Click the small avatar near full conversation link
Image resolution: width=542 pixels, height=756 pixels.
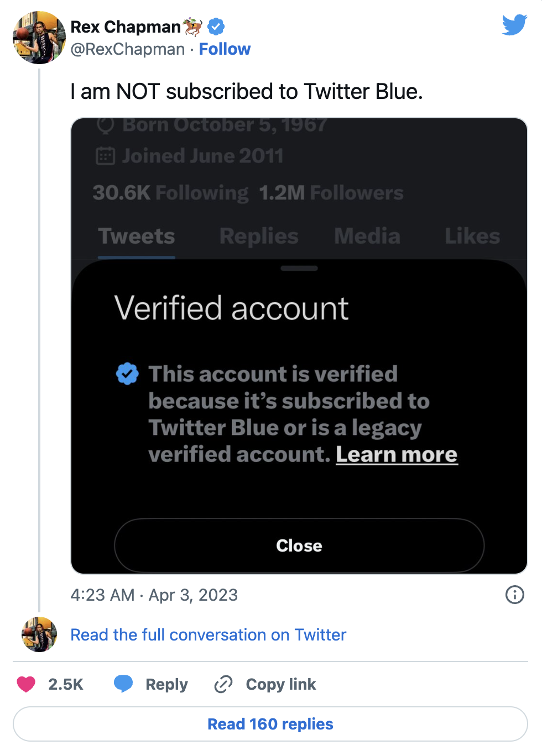39,634
